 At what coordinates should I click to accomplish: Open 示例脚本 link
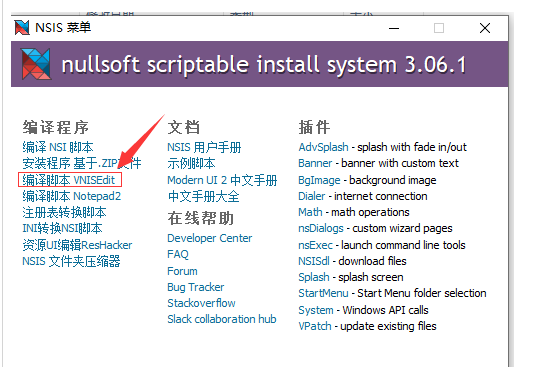coord(191,163)
